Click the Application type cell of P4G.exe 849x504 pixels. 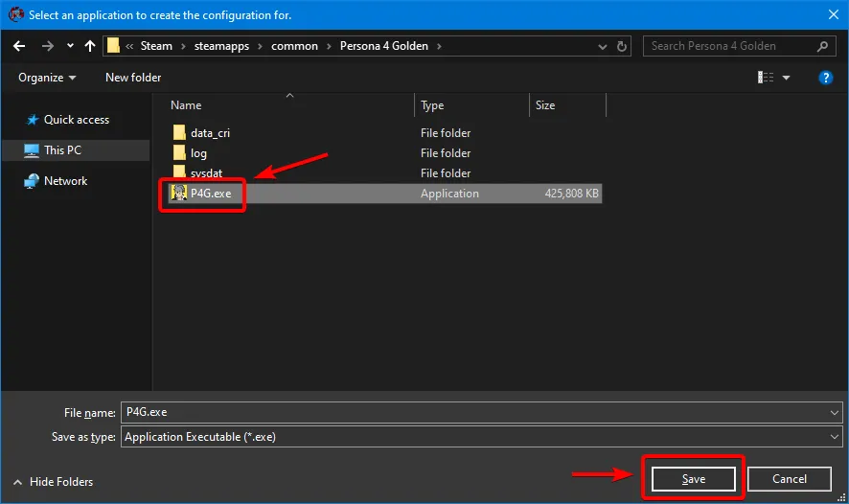point(449,194)
